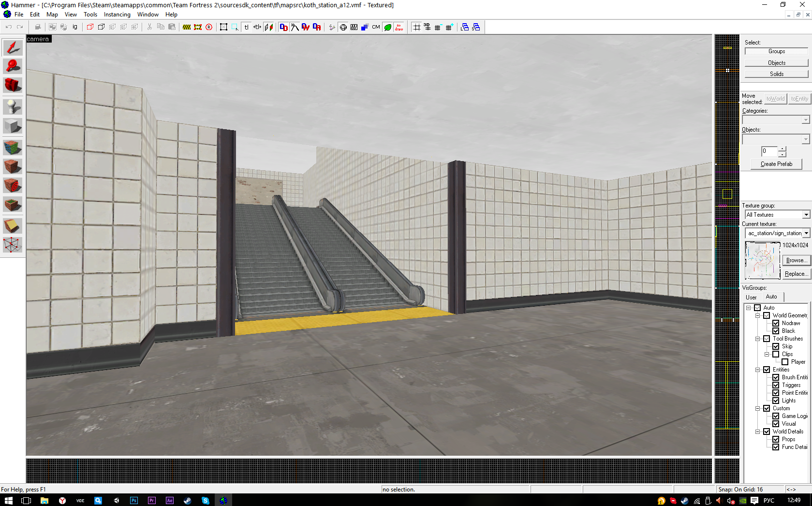Click the Paste clipboard icon

pyautogui.click(x=172, y=27)
